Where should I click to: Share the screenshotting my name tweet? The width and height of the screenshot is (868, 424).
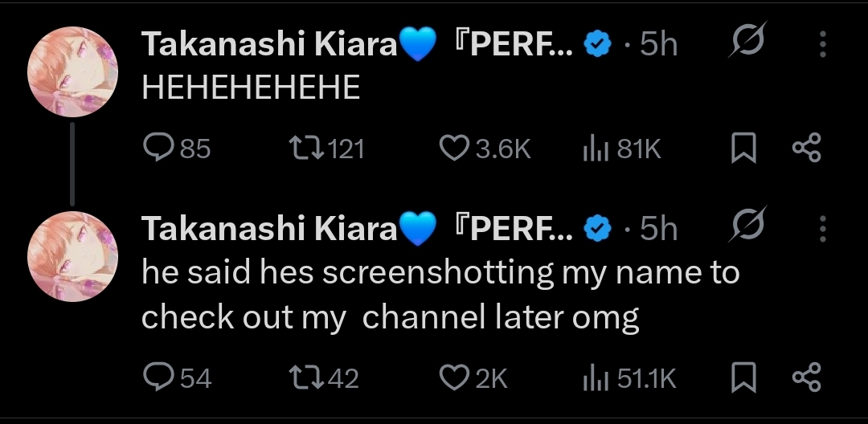pyautogui.click(x=805, y=377)
